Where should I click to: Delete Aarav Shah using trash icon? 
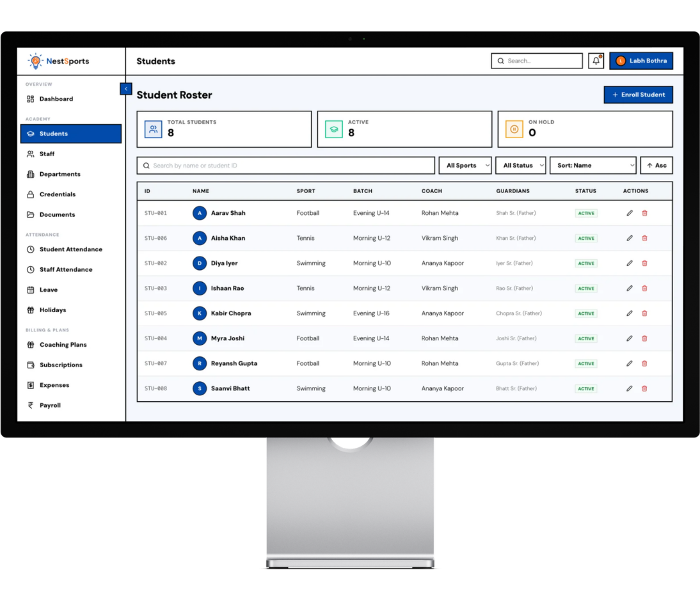644,213
